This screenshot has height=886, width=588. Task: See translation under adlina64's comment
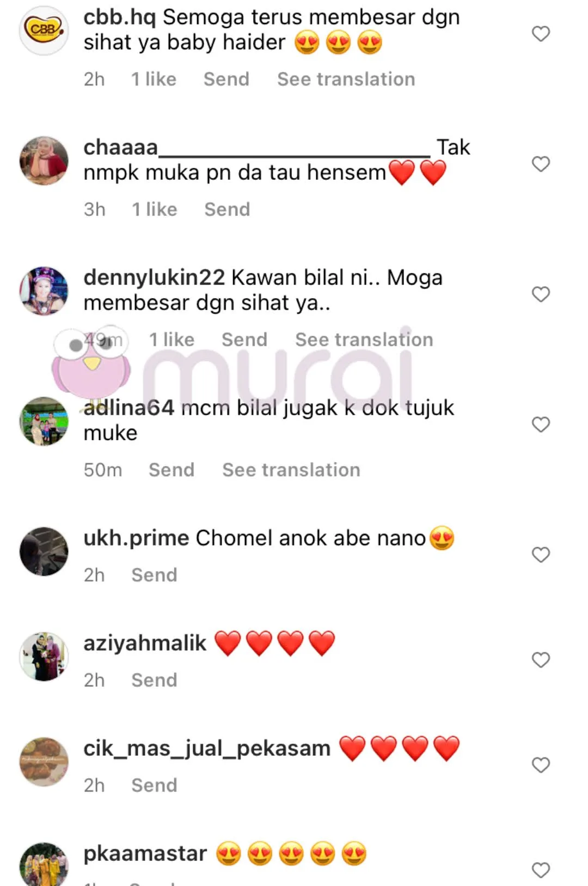click(x=291, y=470)
